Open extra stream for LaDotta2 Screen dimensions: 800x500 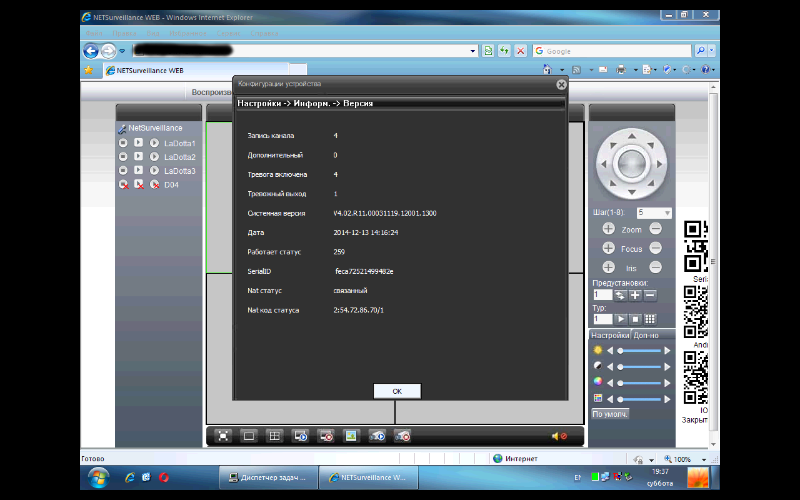pos(154,157)
